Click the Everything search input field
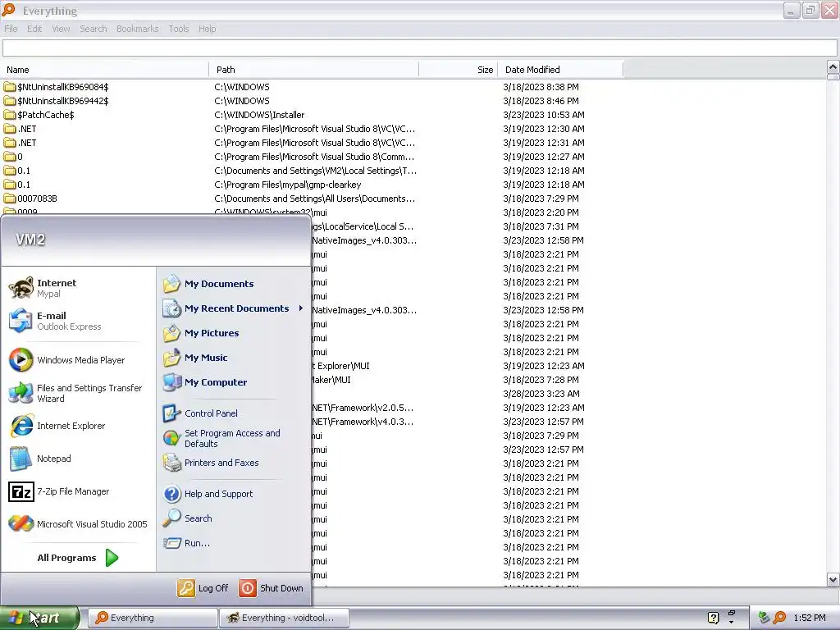The image size is (840, 630). (x=419, y=48)
